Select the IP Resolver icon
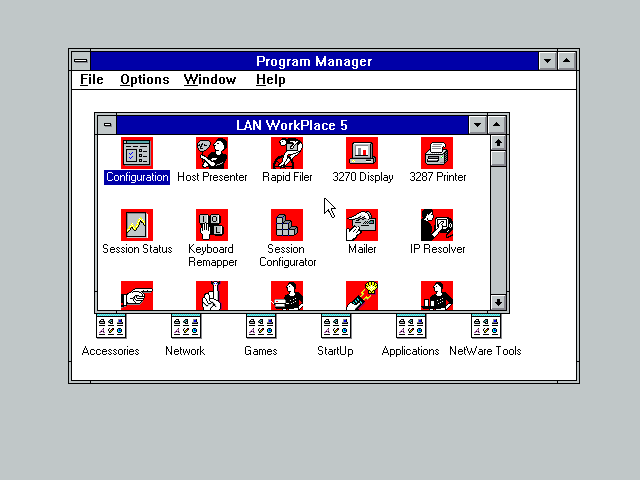This screenshot has width=640, height=480. click(x=437, y=225)
